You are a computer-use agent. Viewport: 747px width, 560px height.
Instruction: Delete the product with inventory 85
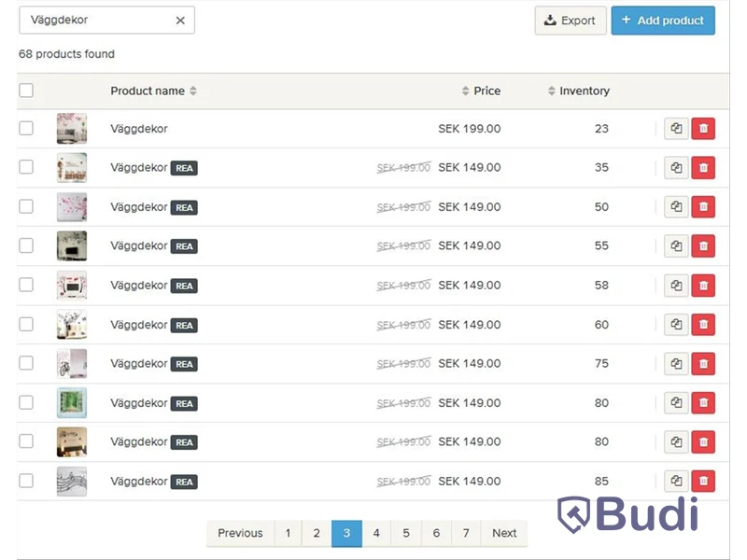coord(703,481)
